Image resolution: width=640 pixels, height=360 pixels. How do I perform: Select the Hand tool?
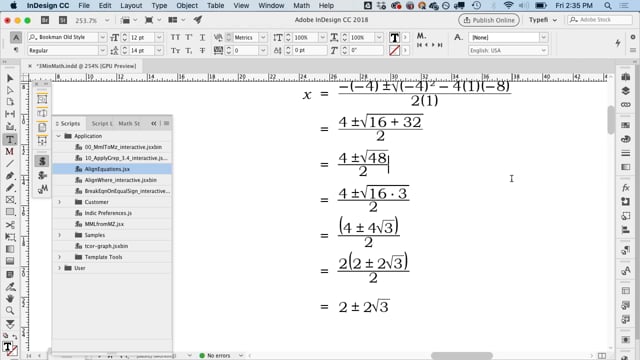(x=10, y=299)
